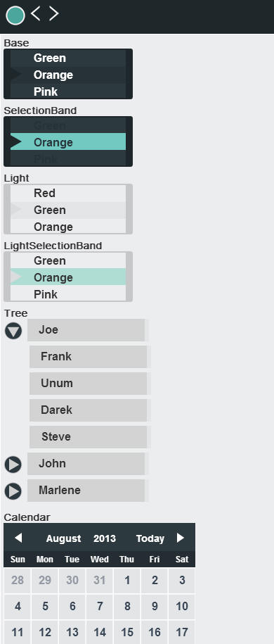Collapse the Joe tree node

(x=13, y=331)
